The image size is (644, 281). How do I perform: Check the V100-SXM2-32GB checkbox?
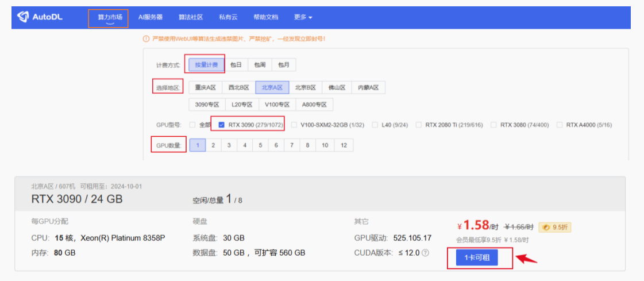tap(294, 125)
